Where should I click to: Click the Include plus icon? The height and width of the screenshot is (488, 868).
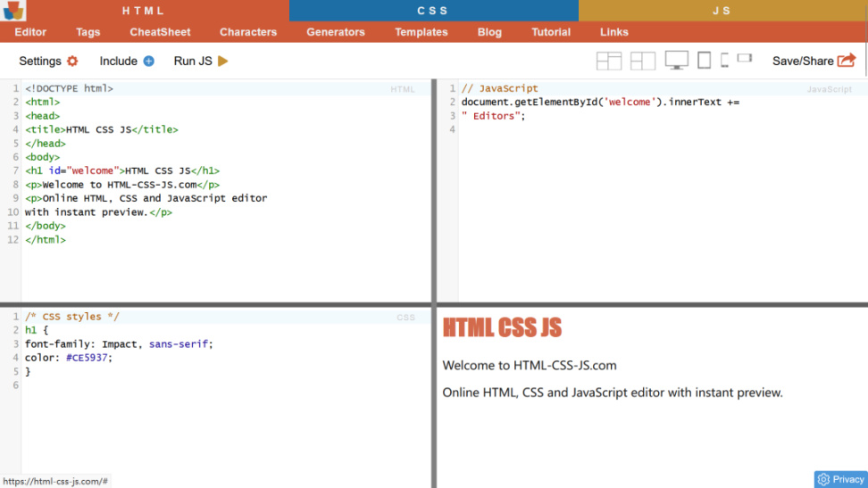(148, 61)
